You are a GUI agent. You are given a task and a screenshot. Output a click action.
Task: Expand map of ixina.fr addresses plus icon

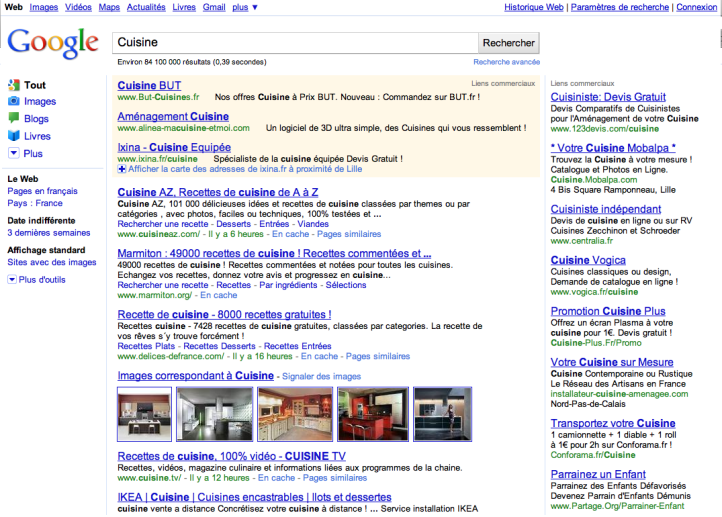122,169
